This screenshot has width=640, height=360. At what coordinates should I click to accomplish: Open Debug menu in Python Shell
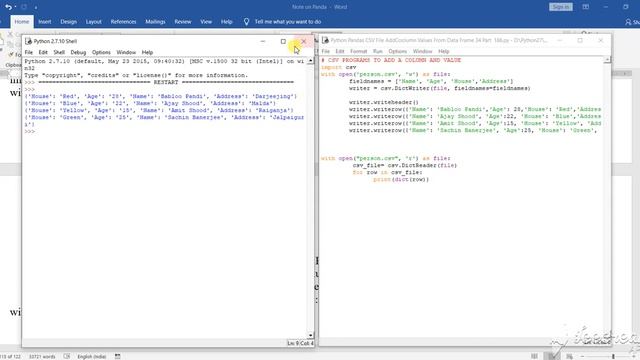pyautogui.click(x=78, y=52)
